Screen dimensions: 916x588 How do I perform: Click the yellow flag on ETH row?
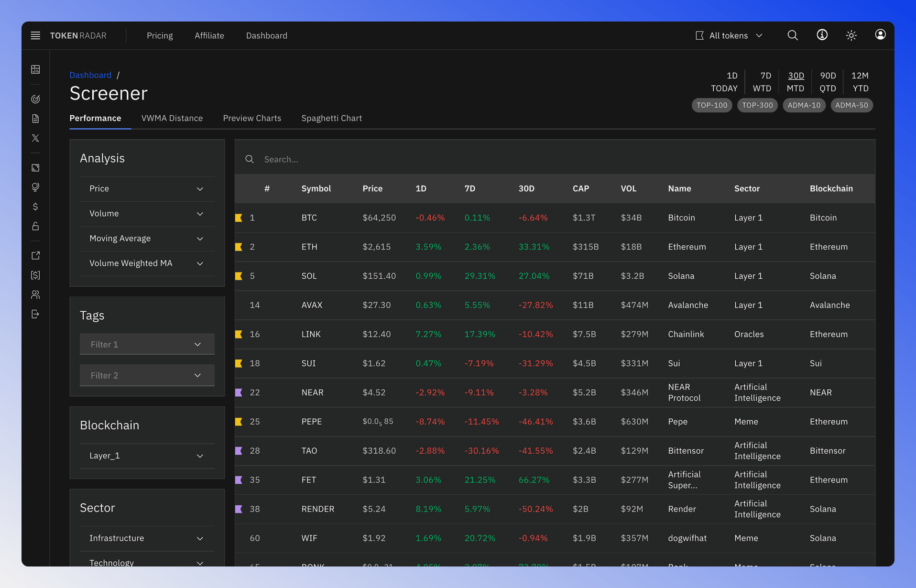pos(239,247)
